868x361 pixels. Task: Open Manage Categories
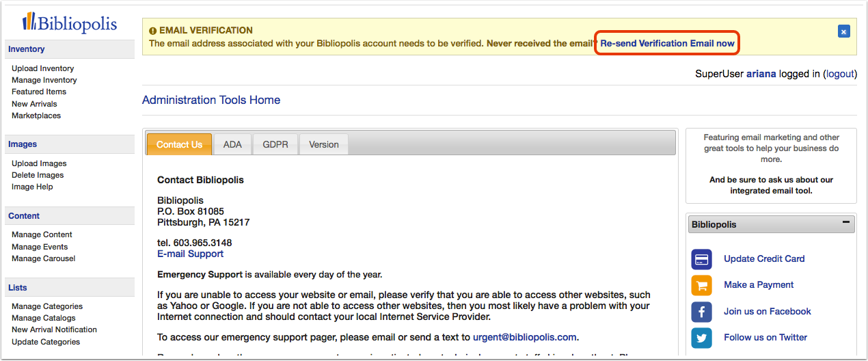pos(47,306)
